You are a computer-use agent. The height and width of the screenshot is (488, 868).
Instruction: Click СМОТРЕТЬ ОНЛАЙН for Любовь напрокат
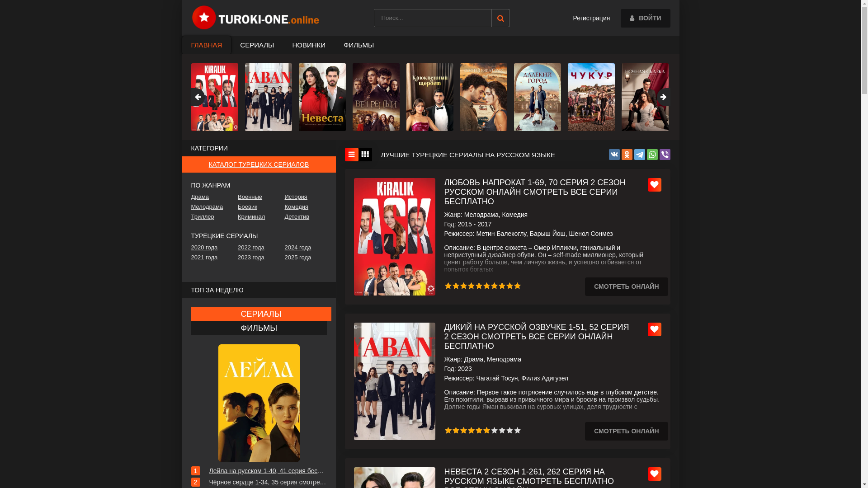(626, 286)
